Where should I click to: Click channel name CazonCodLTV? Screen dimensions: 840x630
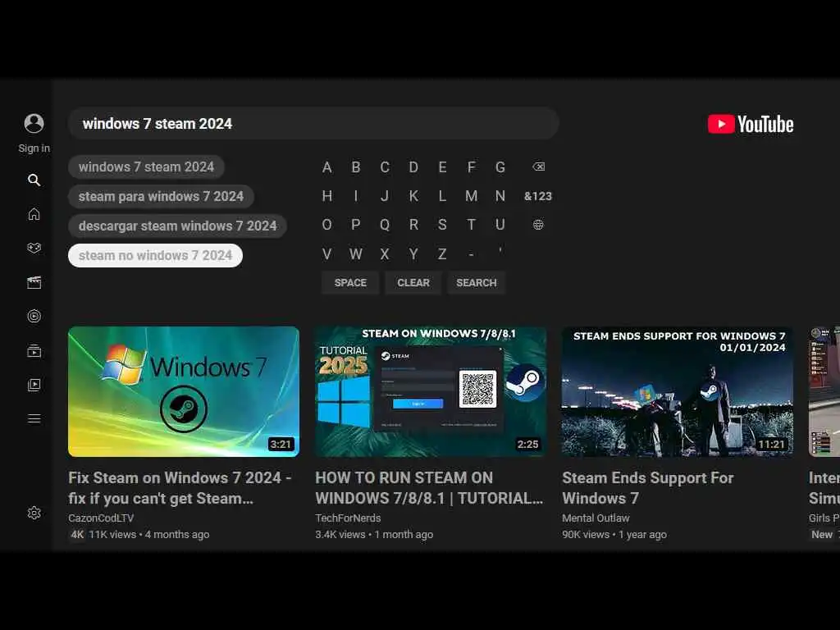(x=101, y=518)
